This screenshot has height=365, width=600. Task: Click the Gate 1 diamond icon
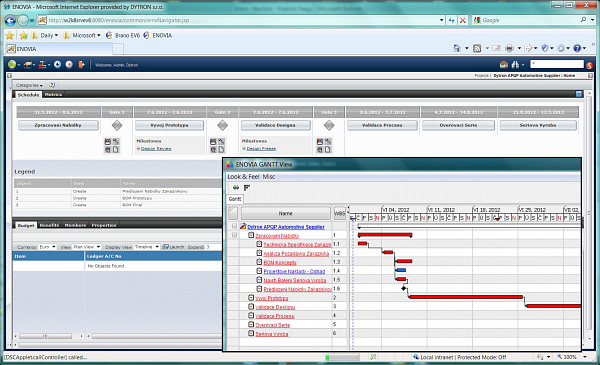117,125
